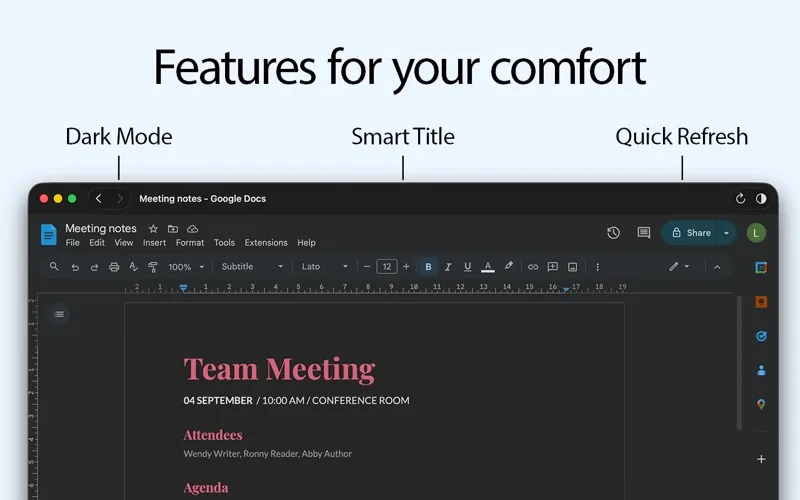Click the move to folder icon

pos(173,229)
